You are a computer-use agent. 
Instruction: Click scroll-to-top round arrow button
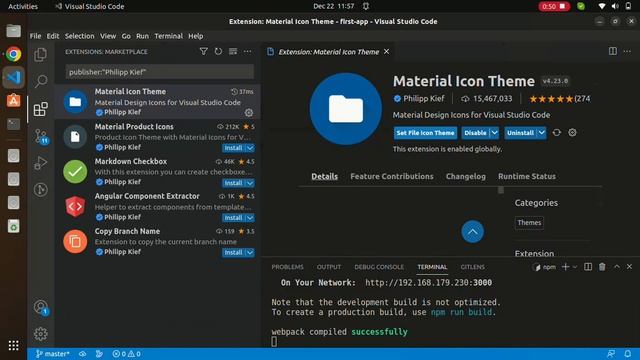coord(472,231)
